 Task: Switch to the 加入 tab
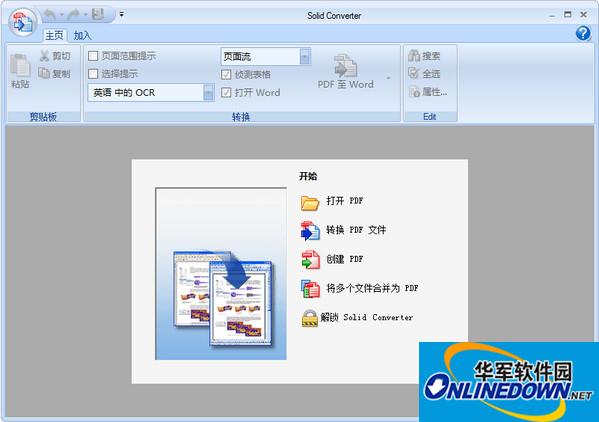(x=82, y=36)
